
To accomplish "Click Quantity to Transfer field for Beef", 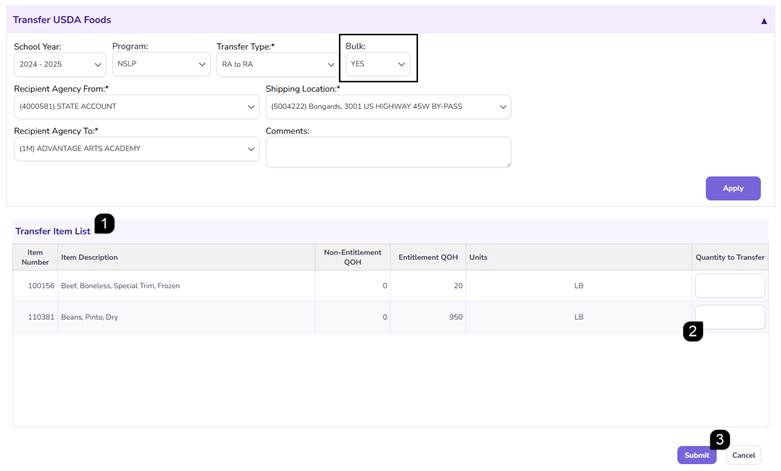I will pos(730,286).
